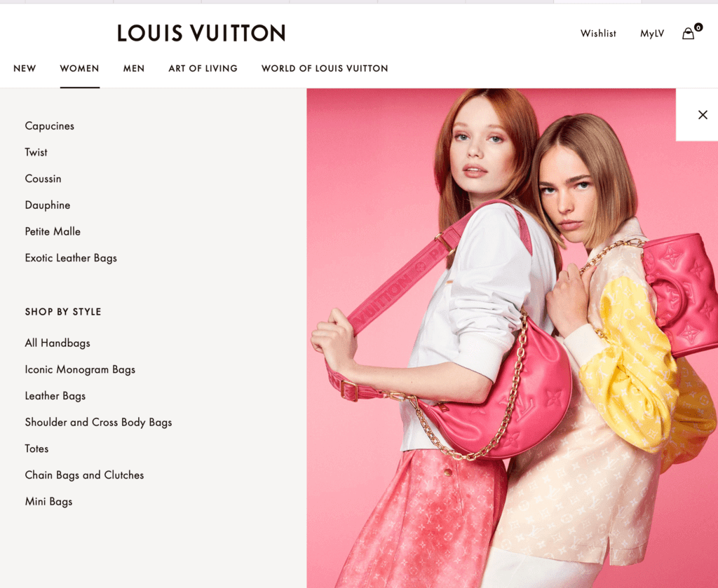Choose Capucines from the bag list
Viewport: 718px width, 588px height.
click(x=50, y=126)
